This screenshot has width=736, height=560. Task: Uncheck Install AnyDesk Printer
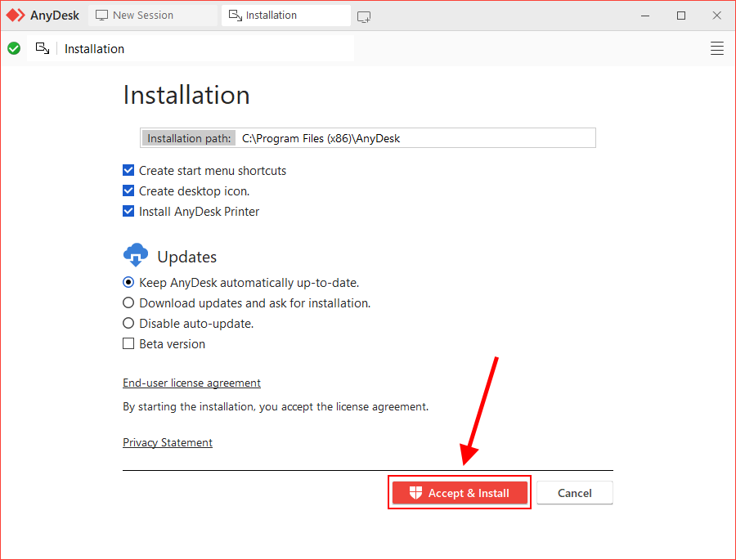click(x=128, y=211)
